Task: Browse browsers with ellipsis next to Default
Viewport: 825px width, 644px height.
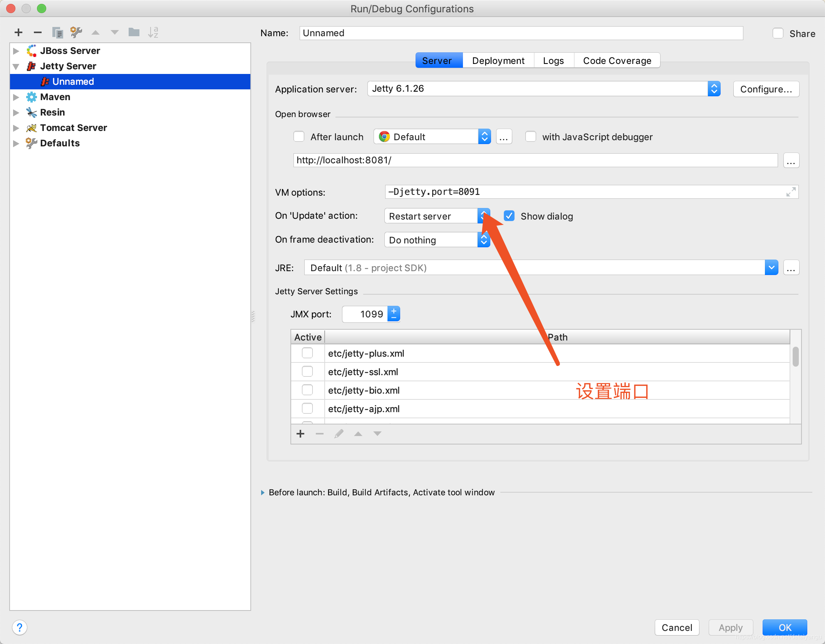Action: tap(504, 137)
